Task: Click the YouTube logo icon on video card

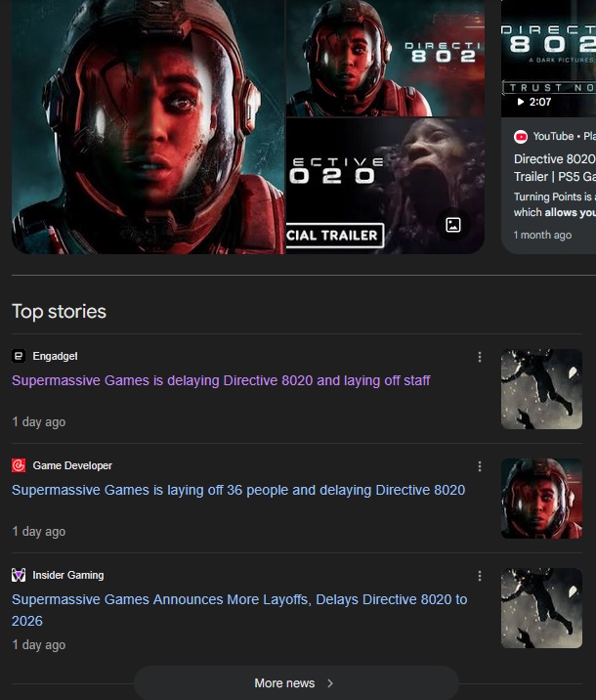Action: (521, 137)
